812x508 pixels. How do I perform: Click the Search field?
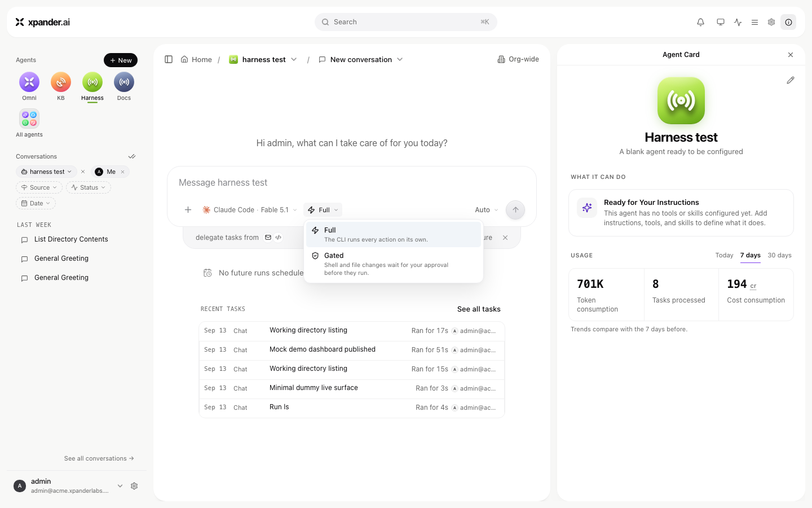[x=406, y=22]
